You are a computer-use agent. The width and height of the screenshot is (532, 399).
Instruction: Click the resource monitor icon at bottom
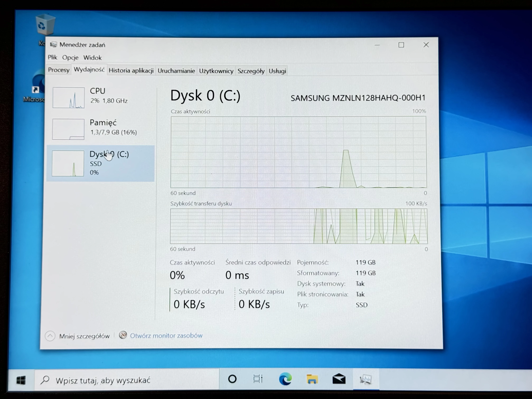[123, 335]
